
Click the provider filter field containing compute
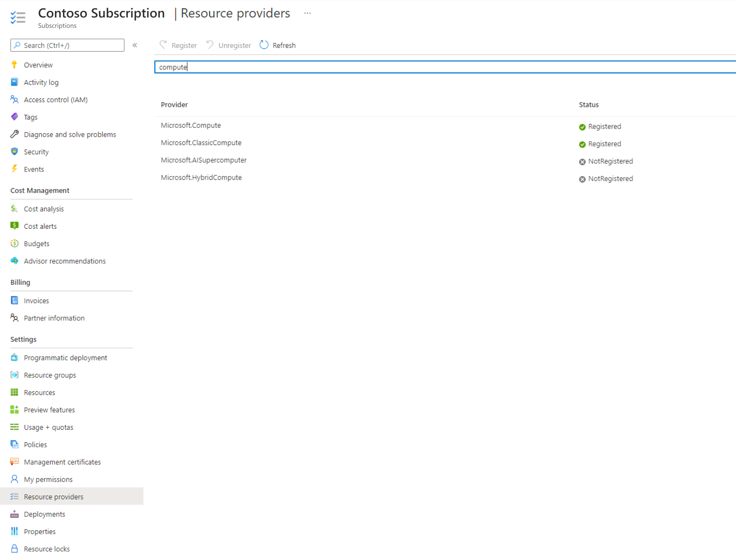point(445,67)
